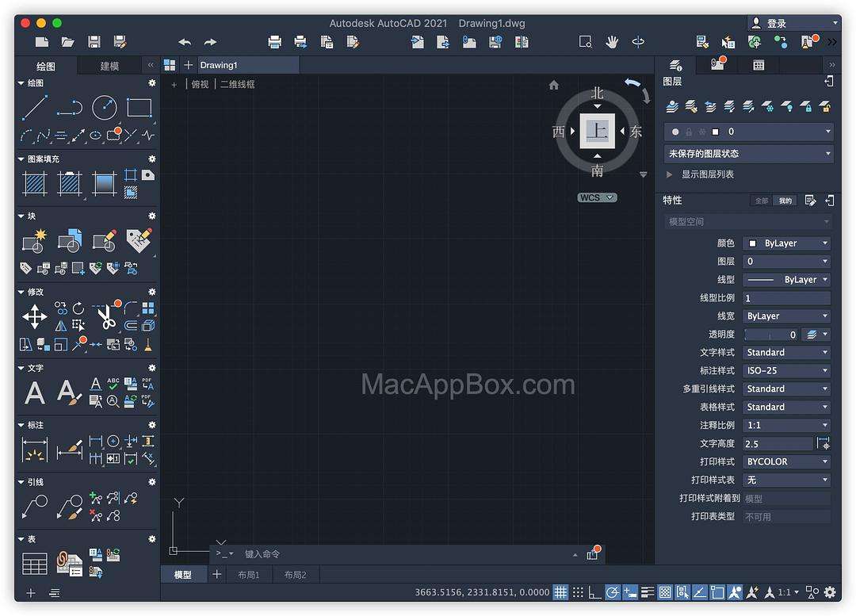Select the 模型 model tab
The width and height of the screenshot is (856, 616).
click(183, 575)
